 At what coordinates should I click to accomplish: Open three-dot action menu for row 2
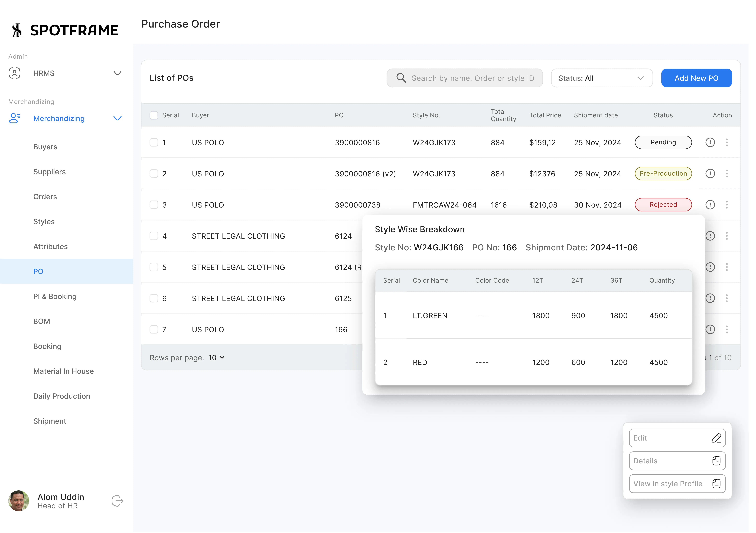coord(727,174)
